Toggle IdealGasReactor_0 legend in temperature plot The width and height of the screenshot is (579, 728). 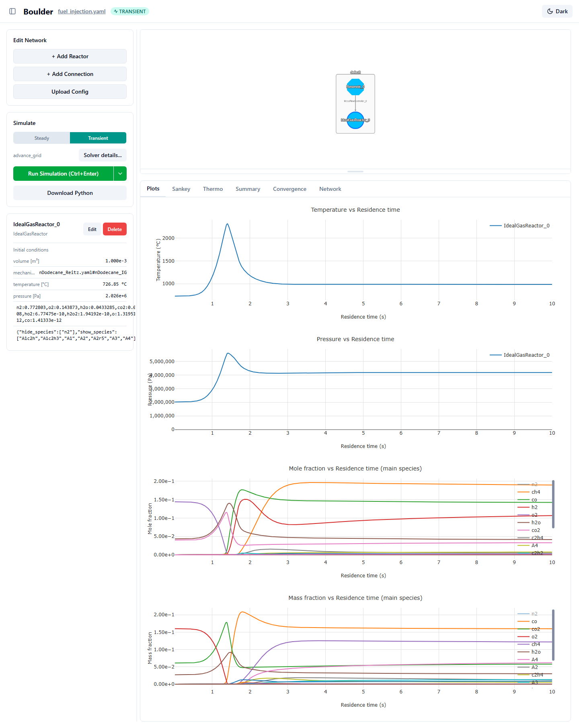(x=519, y=226)
